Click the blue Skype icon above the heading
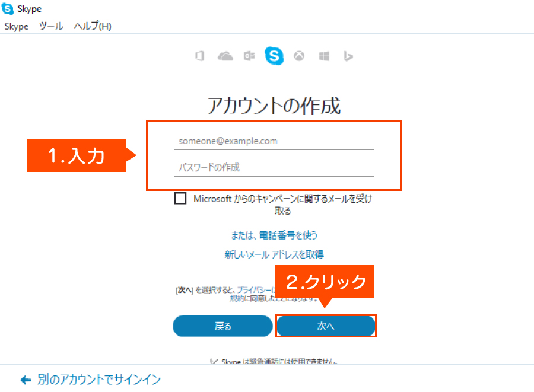The width and height of the screenshot is (534, 392). [274, 56]
